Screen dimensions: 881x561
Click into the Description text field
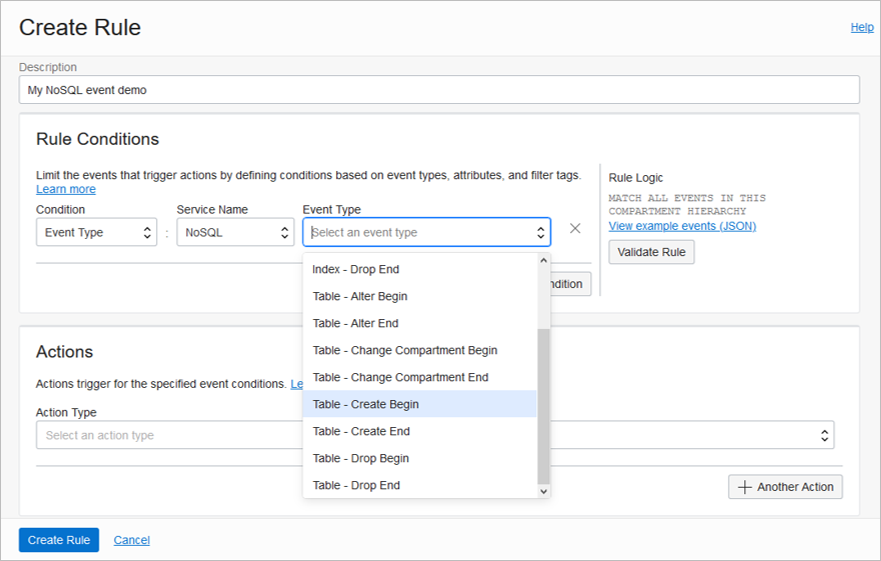pyautogui.click(x=438, y=90)
